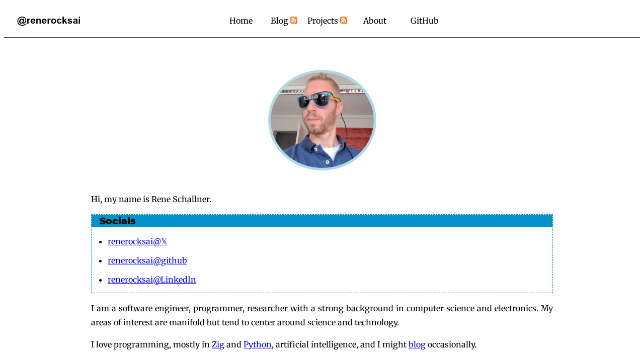Click the software engineer description paragraph
The width and height of the screenshot is (644, 362).
click(x=322, y=315)
